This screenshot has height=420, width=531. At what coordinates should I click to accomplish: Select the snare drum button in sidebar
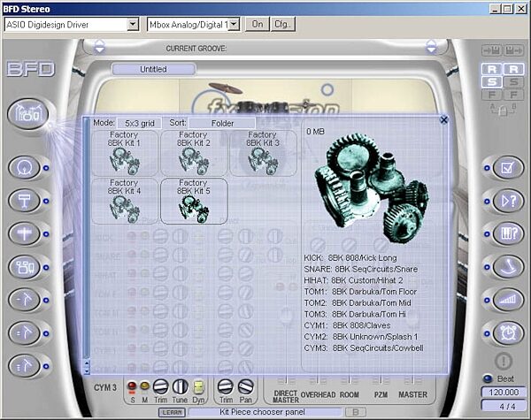point(25,201)
